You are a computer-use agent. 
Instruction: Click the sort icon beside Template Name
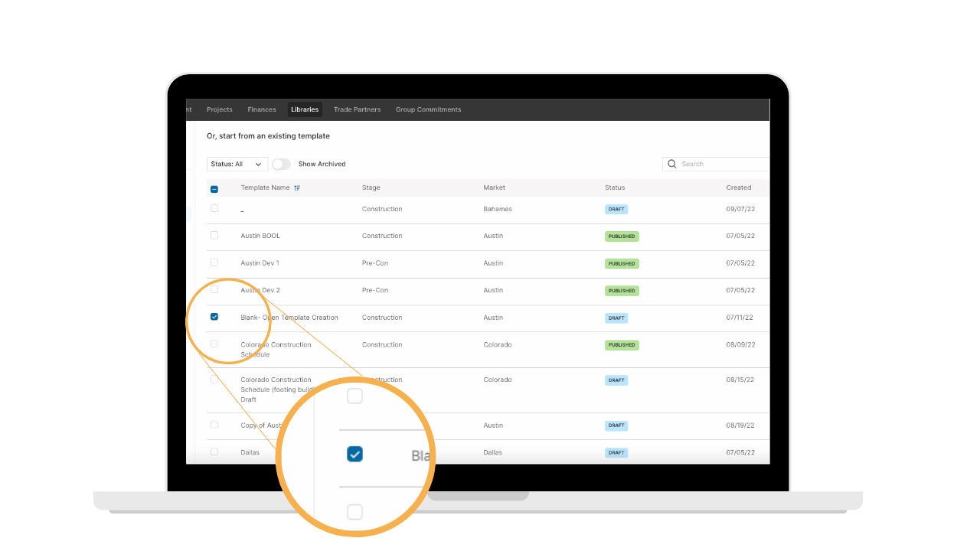tap(297, 187)
